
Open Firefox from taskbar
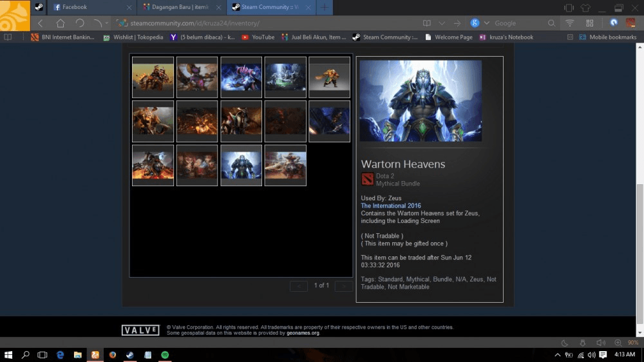coord(113,355)
